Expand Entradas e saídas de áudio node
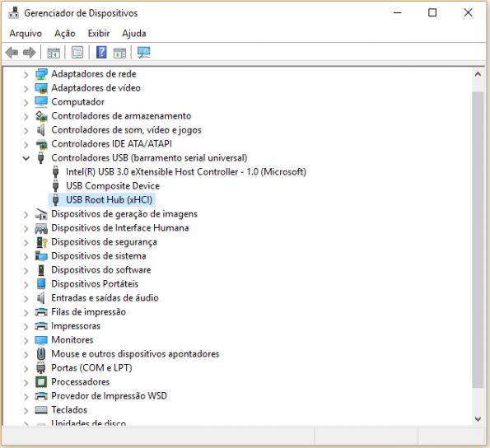This screenshot has width=490, height=448. (x=26, y=298)
